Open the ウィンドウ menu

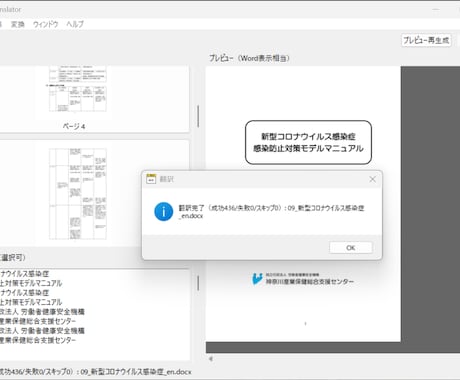tap(46, 24)
